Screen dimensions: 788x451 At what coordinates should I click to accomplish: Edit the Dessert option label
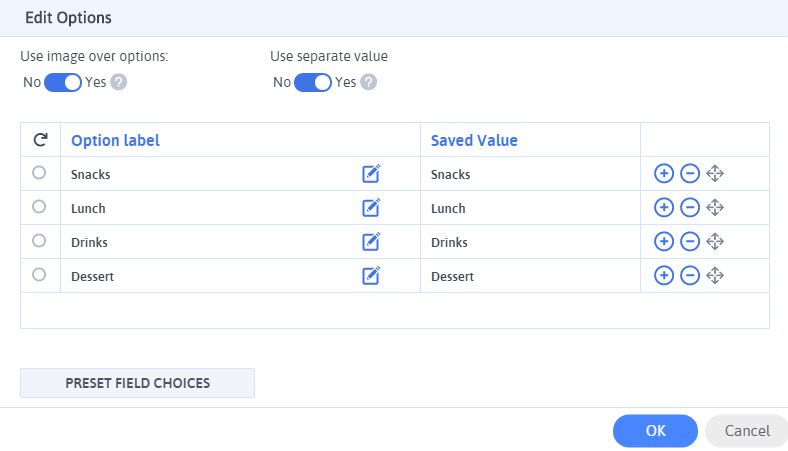point(371,276)
